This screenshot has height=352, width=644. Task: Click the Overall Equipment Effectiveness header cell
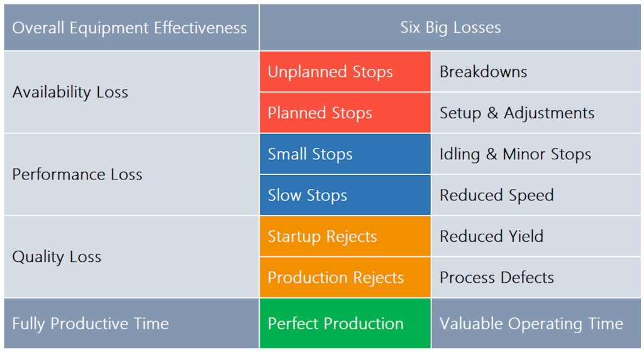131,28
